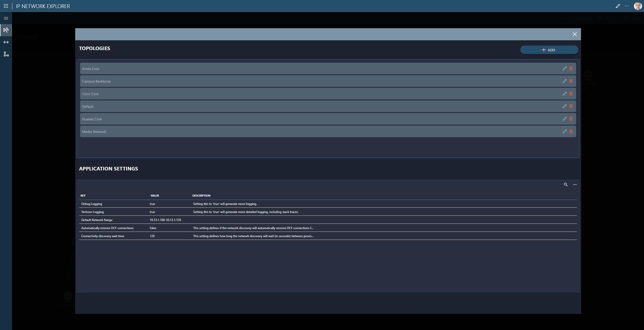Open the topology sidebar page
The image size is (644, 330).
point(6,30)
